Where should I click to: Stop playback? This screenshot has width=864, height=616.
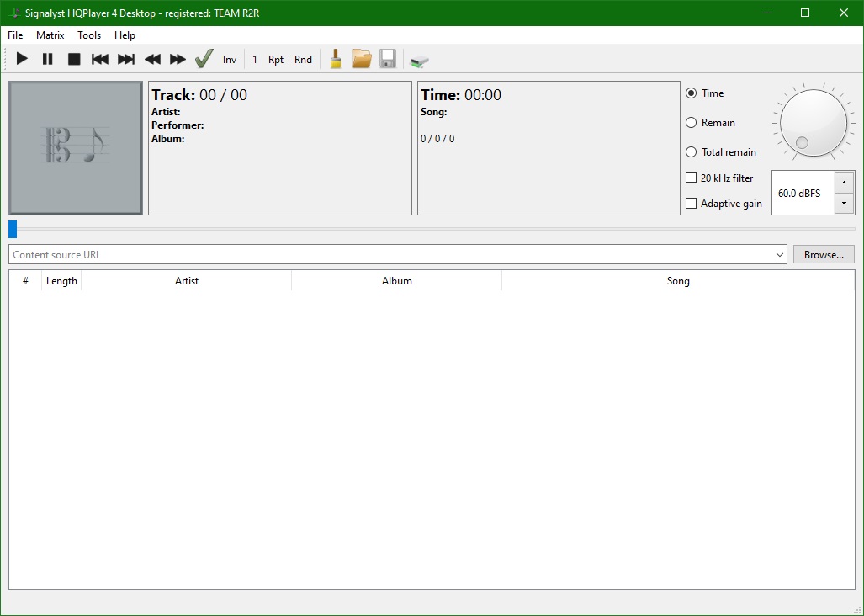click(x=73, y=58)
